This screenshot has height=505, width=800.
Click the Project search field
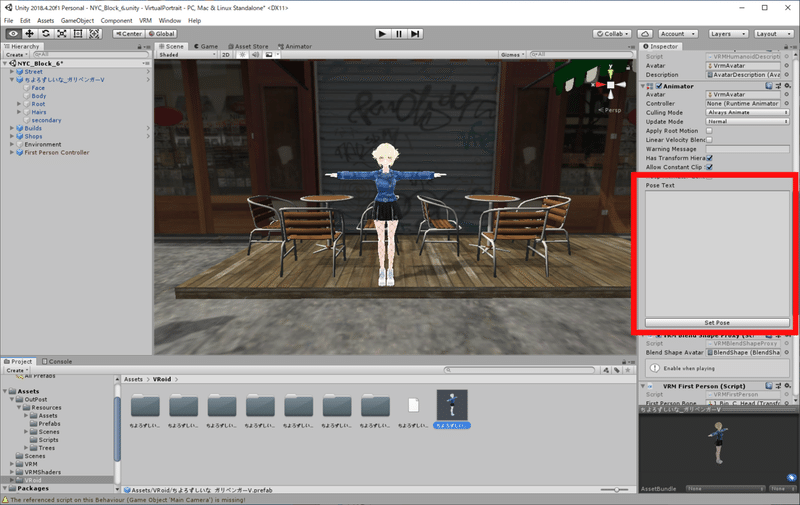pos(519,370)
